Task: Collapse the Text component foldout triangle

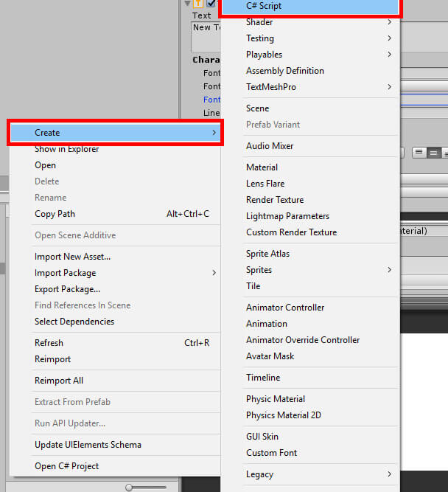Action: [188, 4]
